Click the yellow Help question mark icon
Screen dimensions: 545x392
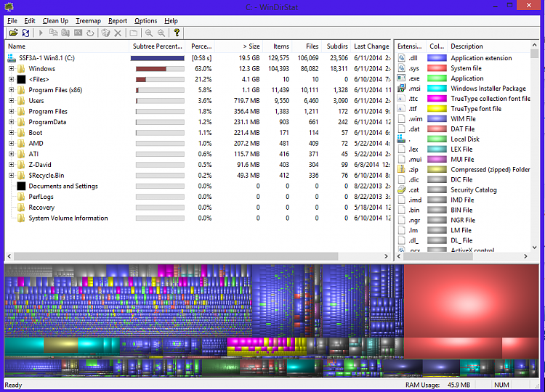(177, 33)
